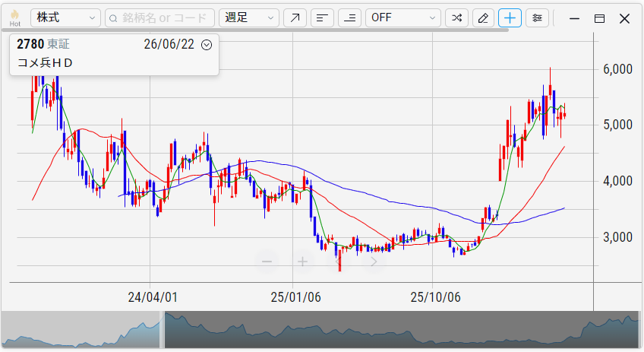Screen dimensions: 644x352
Task: Move chart back with left chevron
Action: point(339,262)
